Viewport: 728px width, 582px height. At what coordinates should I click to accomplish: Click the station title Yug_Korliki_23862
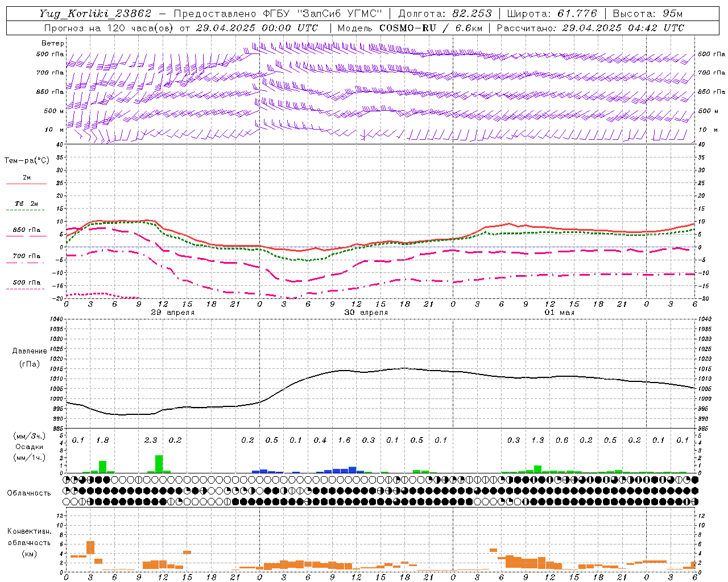tap(96, 14)
